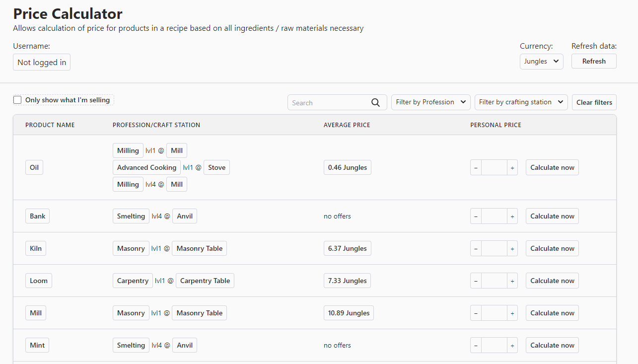Click the search magnifier icon

[376, 102]
